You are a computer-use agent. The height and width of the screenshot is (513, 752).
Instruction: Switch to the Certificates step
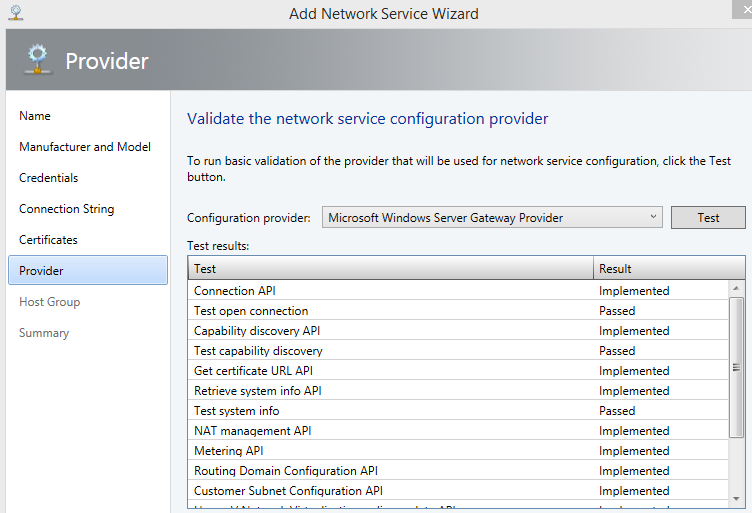pos(48,240)
